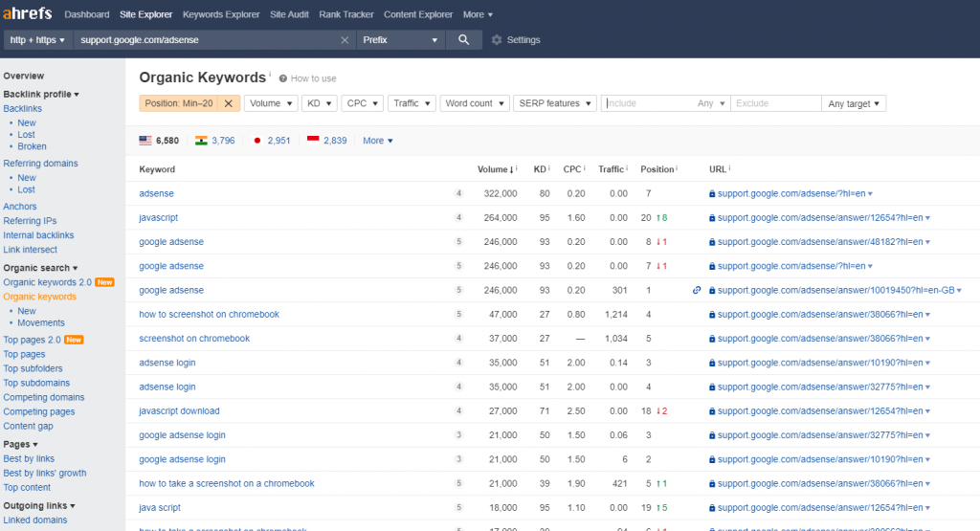Select the Japan flag
This screenshot has width=980, height=531.
256,141
